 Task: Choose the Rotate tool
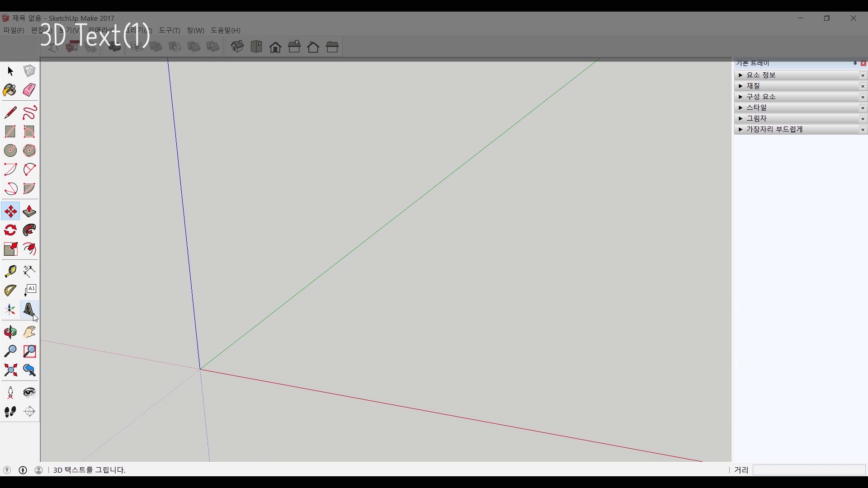[x=10, y=230]
